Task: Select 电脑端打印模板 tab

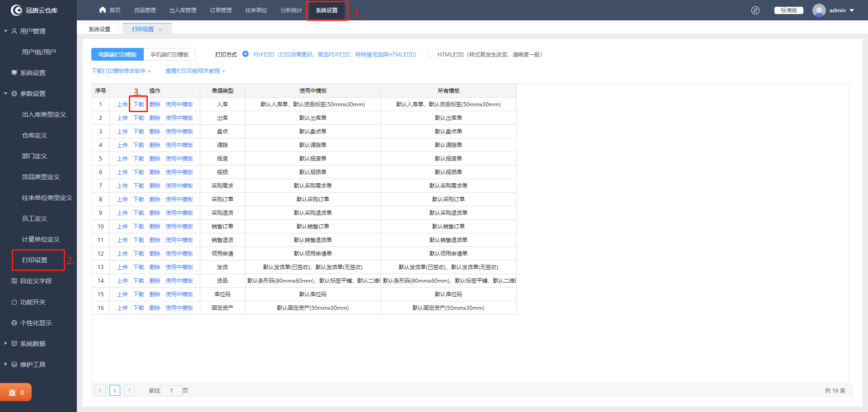Action: 118,54
